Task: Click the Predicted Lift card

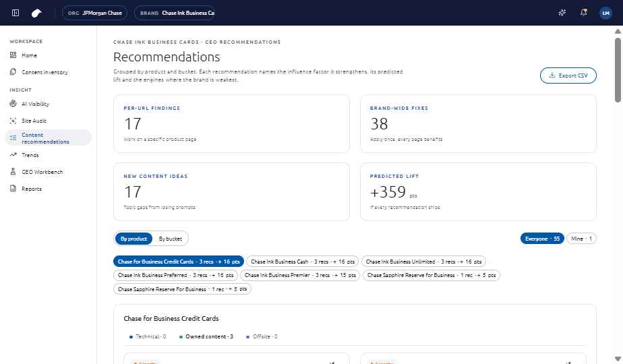Action: (x=478, y=191)
